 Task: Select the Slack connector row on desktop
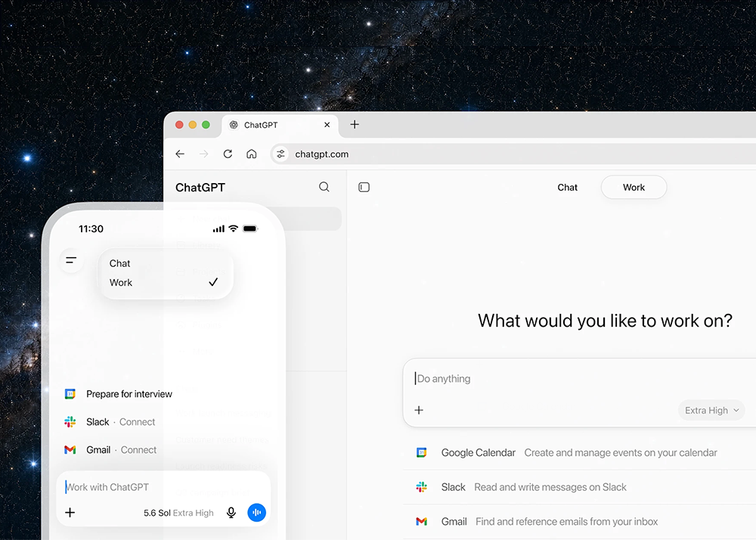[580, 487]
